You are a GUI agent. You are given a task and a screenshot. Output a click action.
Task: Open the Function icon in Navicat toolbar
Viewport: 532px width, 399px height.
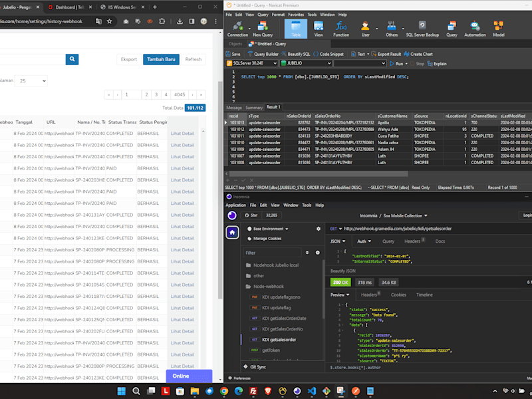341,29
